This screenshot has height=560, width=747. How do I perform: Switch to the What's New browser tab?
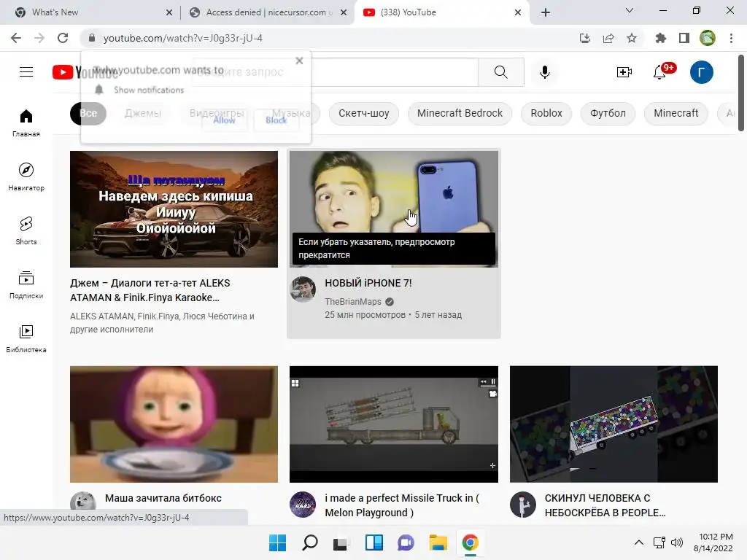pos(90,12)
